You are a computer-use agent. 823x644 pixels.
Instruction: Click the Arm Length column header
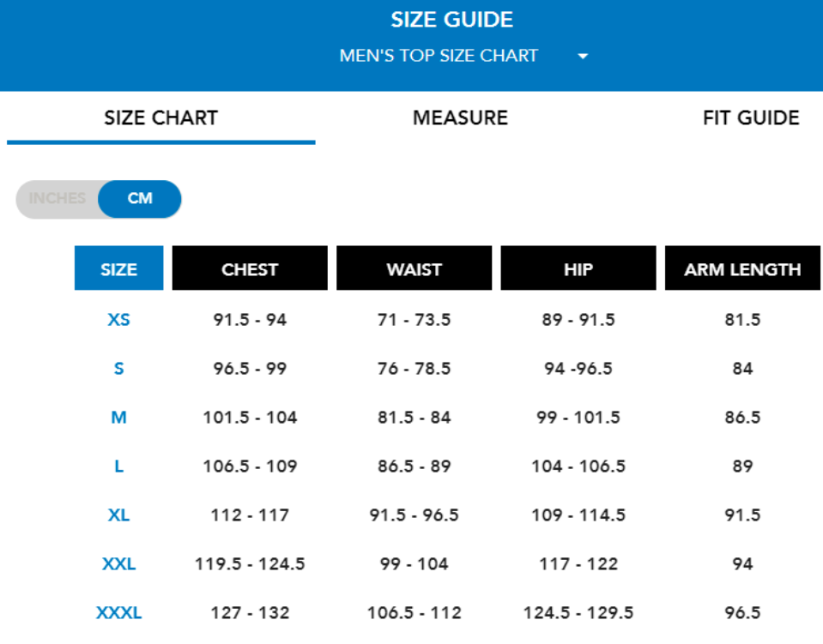pos(742,268)
